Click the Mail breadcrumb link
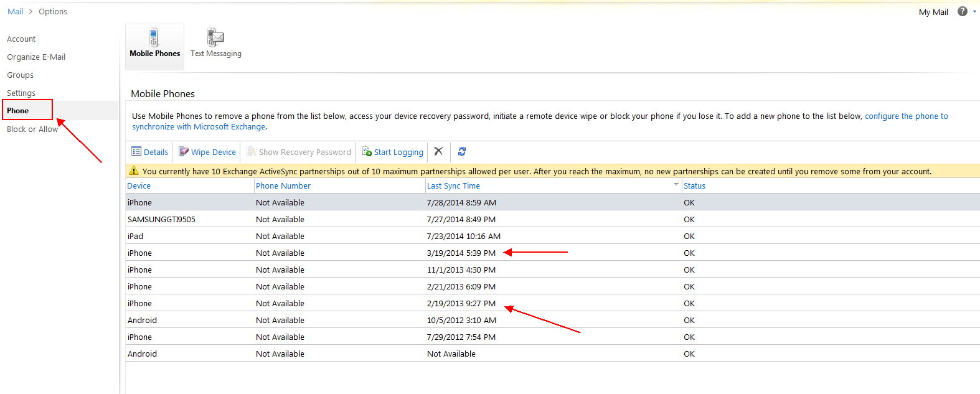The width and height of the screenshot is (980, 394). click(15, 12)
